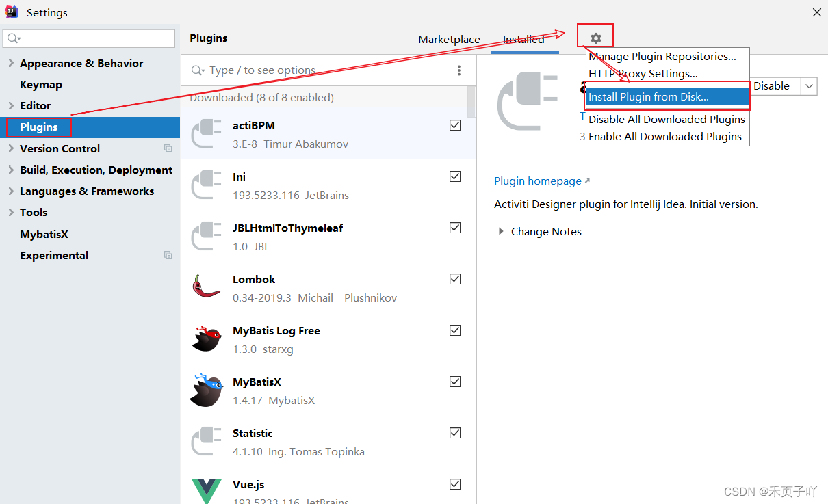Expand Appearance & Behavior settings node
This screenshot has height=504, width=828.
coord(11,63)
